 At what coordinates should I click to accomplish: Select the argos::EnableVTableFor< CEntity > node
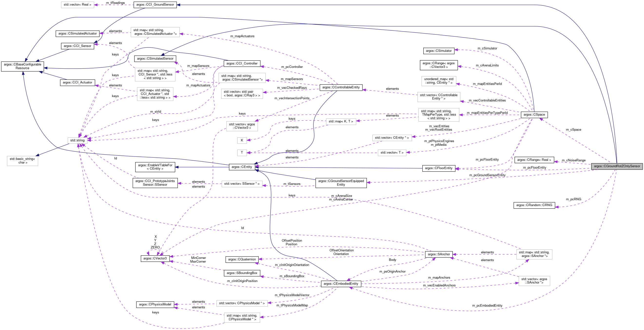pos(155,167)
